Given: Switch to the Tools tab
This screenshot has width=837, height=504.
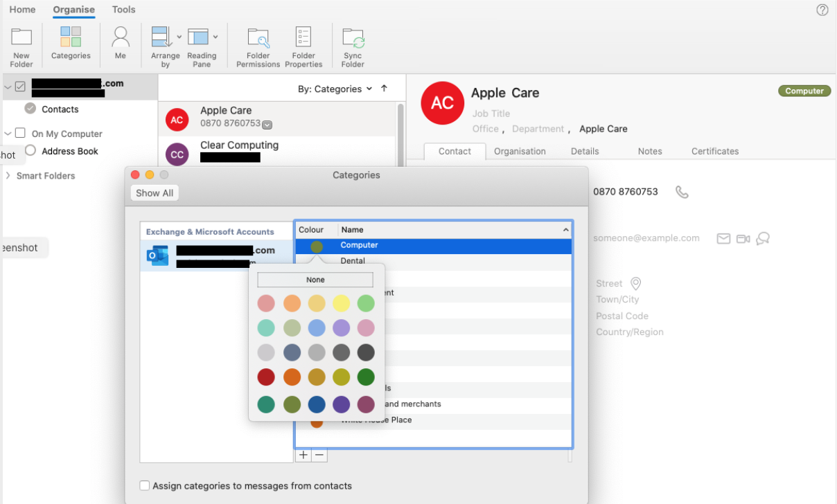Looking at the screenshot, I should click(x=124, y=10).
